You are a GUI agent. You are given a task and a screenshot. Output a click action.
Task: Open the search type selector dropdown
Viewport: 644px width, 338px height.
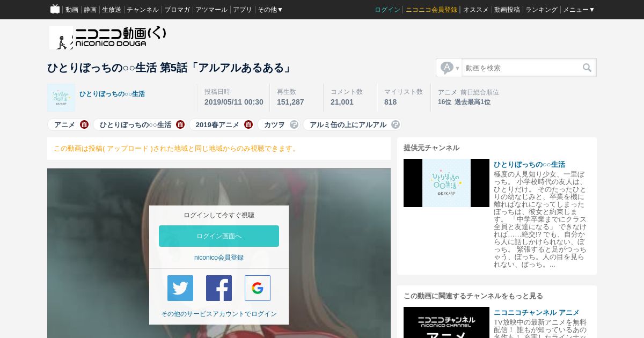pyautogui.click(x=450, y=68)
